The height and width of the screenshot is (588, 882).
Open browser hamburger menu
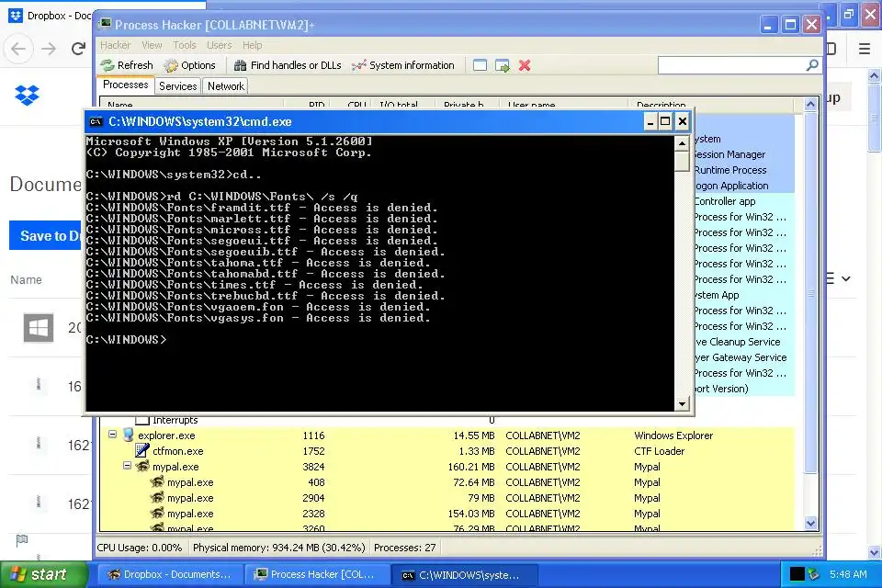(865, 49)
